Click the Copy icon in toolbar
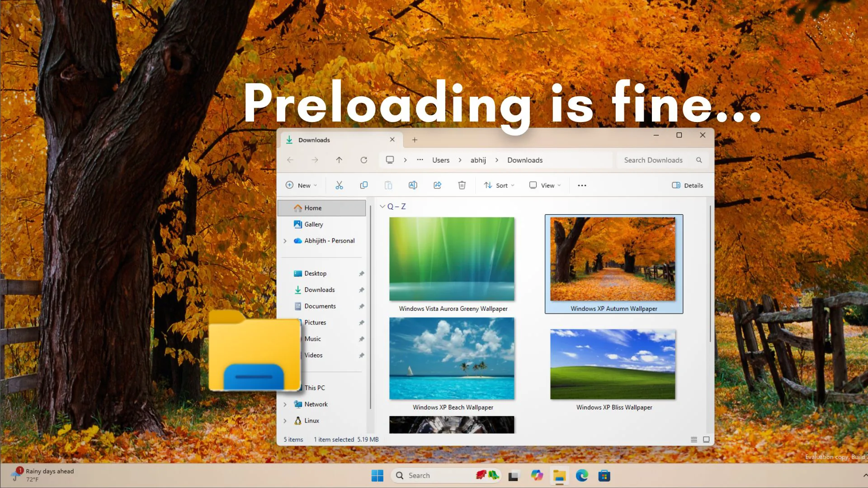 [363, 185]
